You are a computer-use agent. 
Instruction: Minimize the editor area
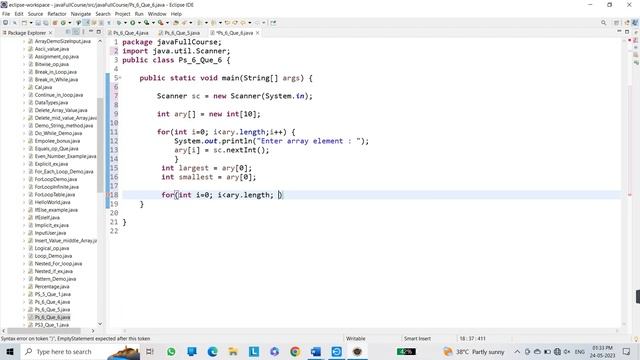[620, 32]
